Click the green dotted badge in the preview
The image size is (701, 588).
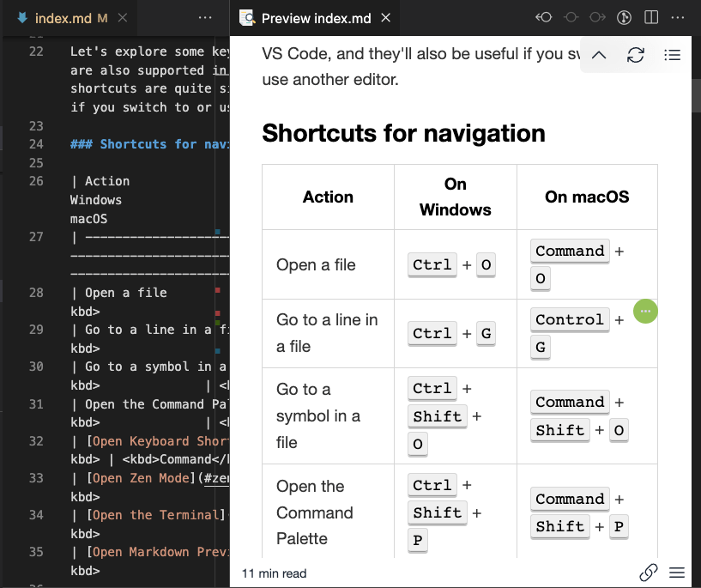(645, 312)
